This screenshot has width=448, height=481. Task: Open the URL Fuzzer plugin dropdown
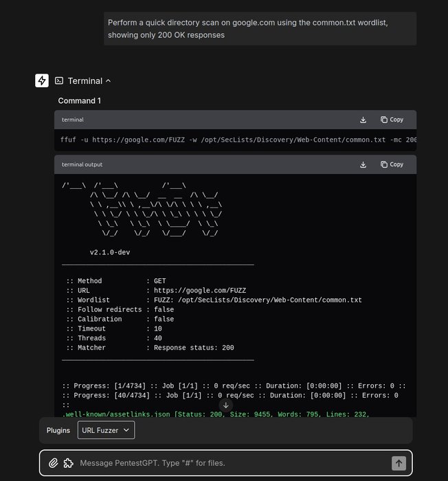(x=106, y=430)
